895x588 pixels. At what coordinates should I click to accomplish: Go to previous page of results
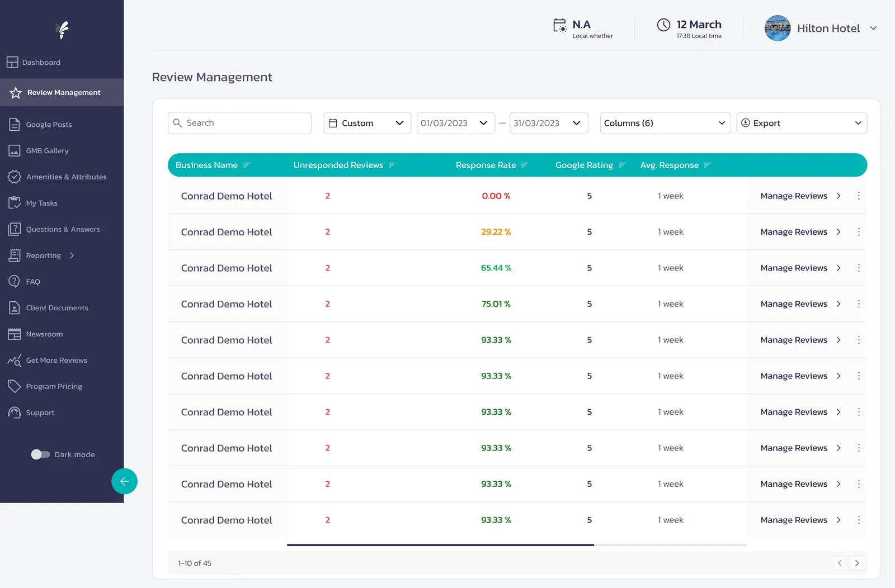pos(840,563)
